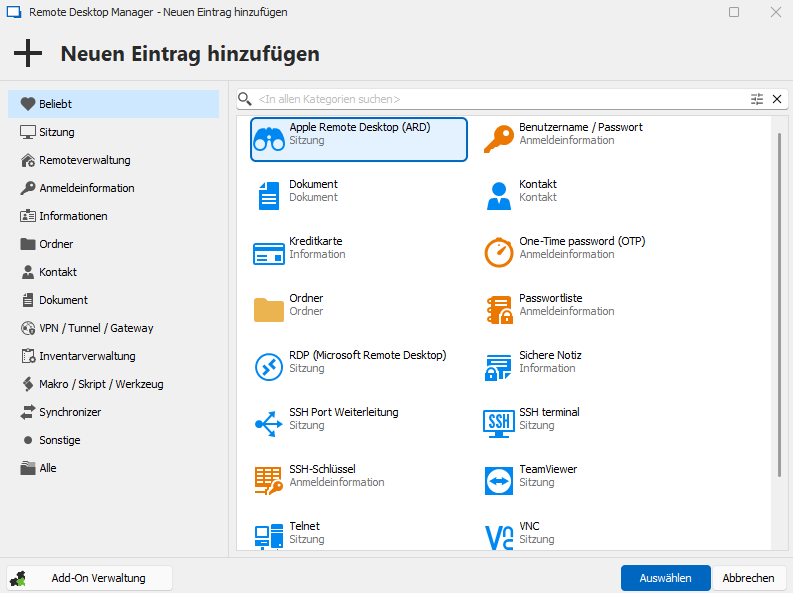The height and width of the screenshot is (593, 793).
Task: Show the Anmeldeinformation category
Action: click(113, 188)
